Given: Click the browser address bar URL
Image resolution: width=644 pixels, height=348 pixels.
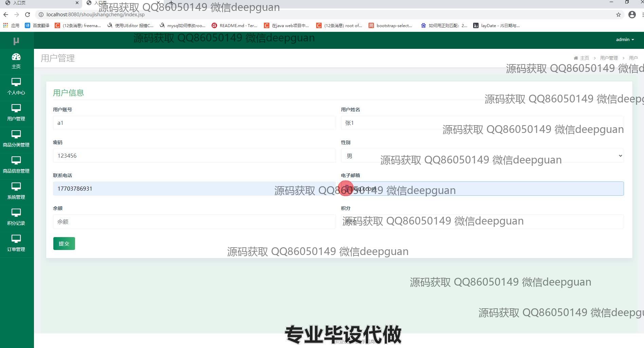Looking at the screenshot, I should pyautogui.click(x=95, y=15).
